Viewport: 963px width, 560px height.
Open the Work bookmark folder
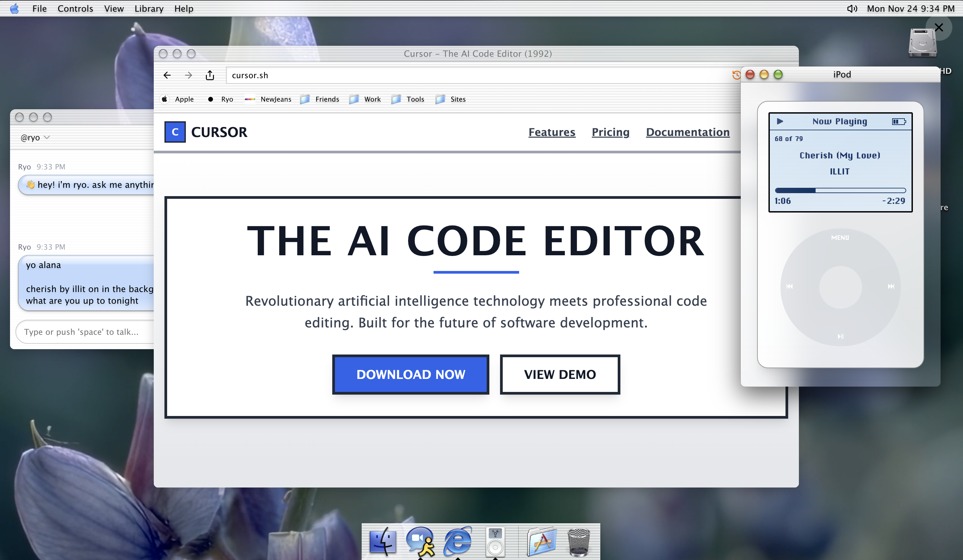[365, 99]
